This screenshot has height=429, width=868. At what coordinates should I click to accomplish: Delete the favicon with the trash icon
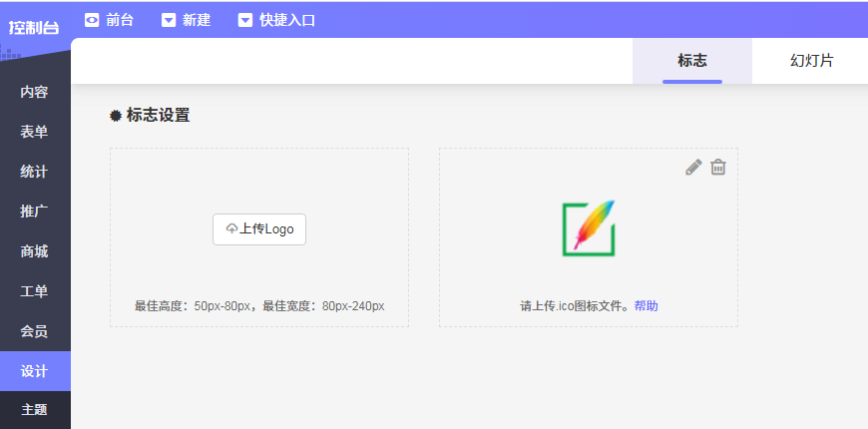(718, 168)
